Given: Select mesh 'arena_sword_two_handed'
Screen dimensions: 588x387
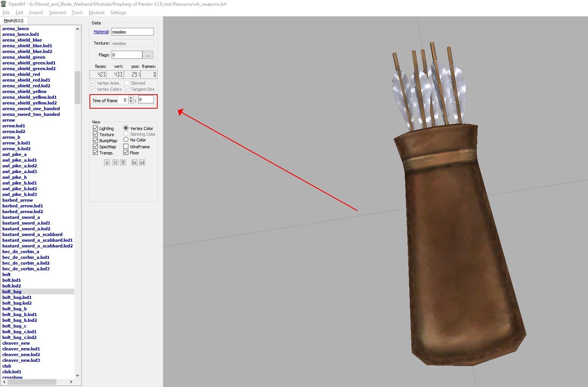Looking at the screenshot, I should click(31, 114).
